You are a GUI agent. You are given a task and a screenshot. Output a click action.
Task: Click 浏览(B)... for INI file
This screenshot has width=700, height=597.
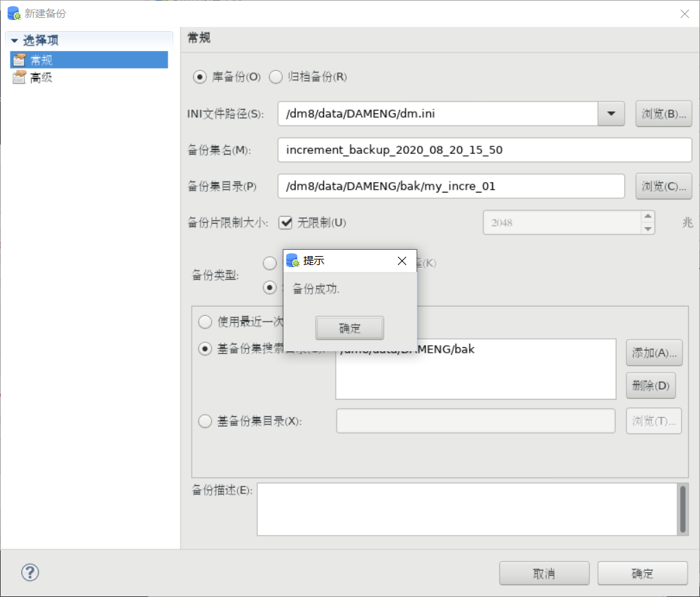pyautogui.click(x=663, y=114)
